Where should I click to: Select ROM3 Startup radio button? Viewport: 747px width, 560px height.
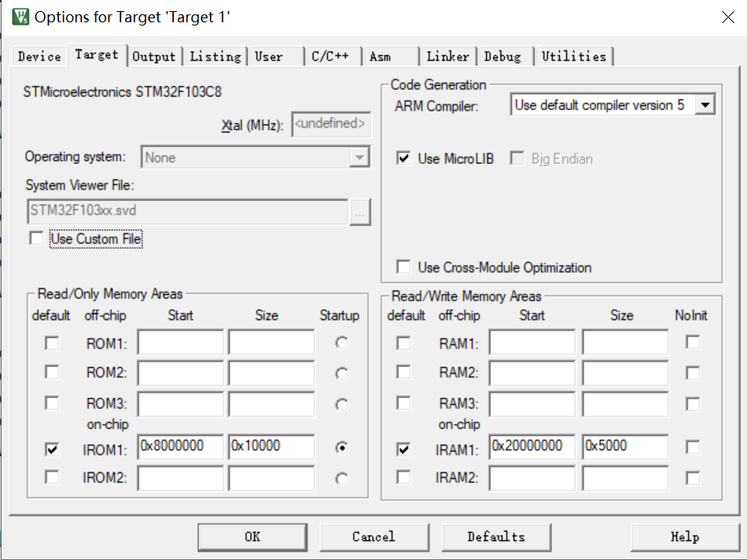[x=341, y=405]
